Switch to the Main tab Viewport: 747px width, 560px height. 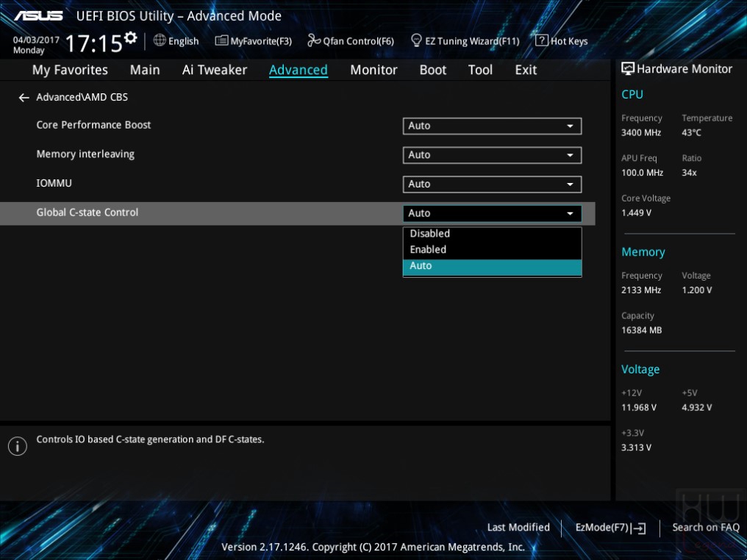[145, 70]
